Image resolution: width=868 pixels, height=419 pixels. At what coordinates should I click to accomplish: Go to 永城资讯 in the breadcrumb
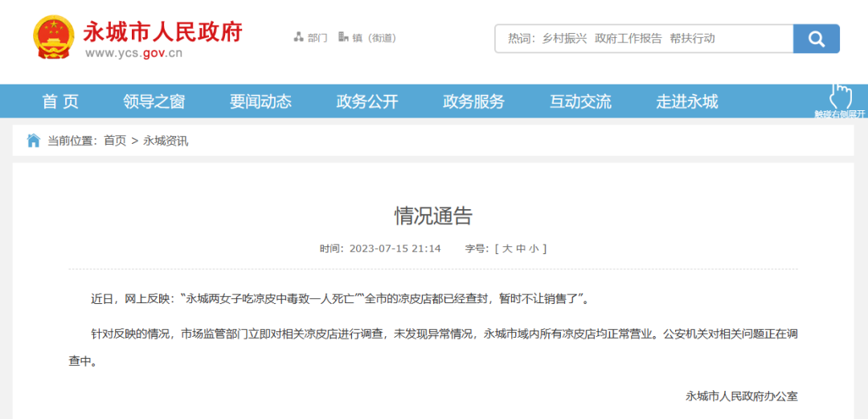coord(166,141)
